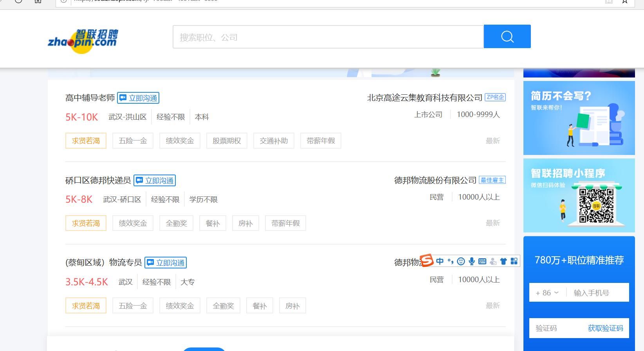644x351 pixels.
Task: Click 立即沟通 for 物流专员 listing
Action: click(x=166, y=263)
